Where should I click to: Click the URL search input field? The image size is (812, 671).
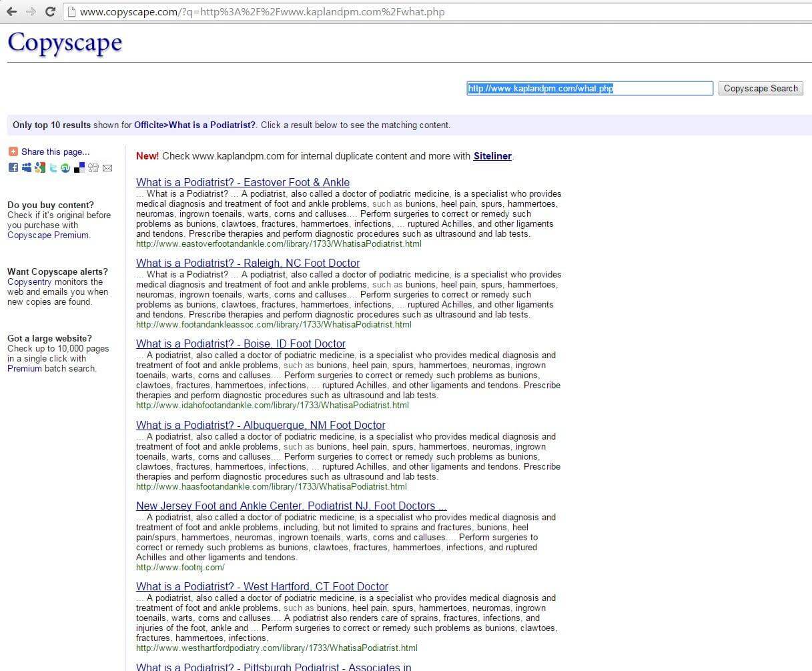pyautogui.click(x=589, y=88)
